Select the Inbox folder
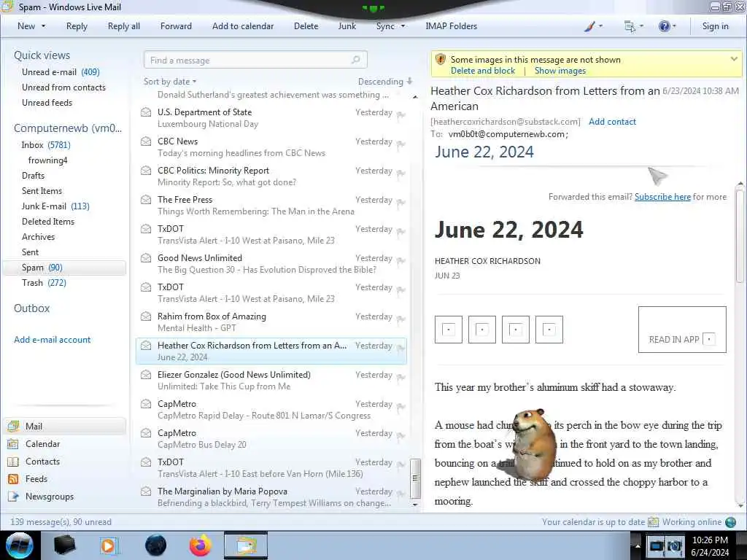The width and height of the screenshot is (747, 560). [x=46, y=145]
